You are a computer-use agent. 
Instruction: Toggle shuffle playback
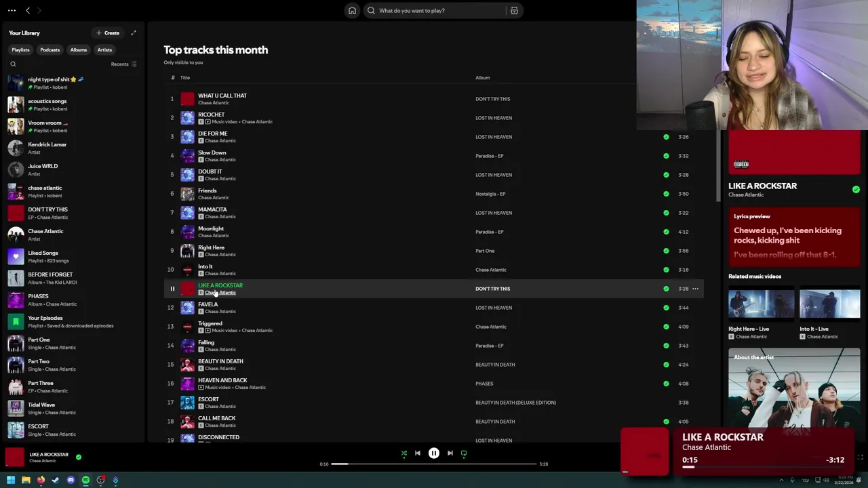click(404, 453)
